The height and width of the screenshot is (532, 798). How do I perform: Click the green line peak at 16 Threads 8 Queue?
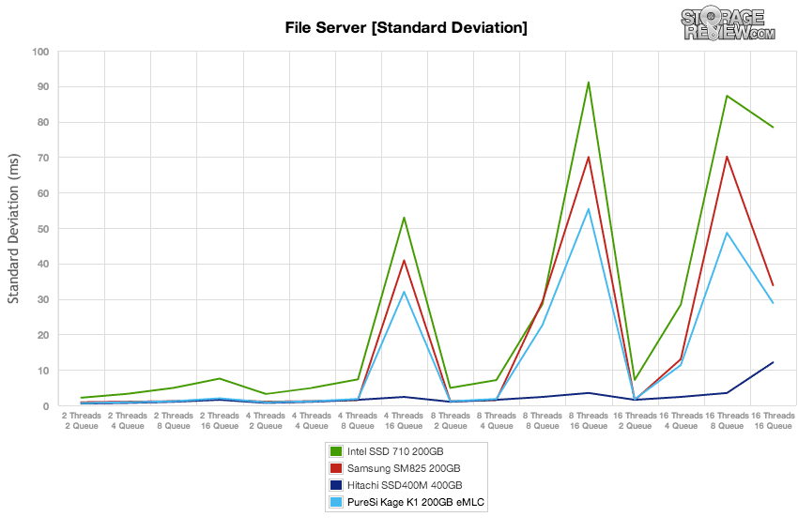point(727,96)
